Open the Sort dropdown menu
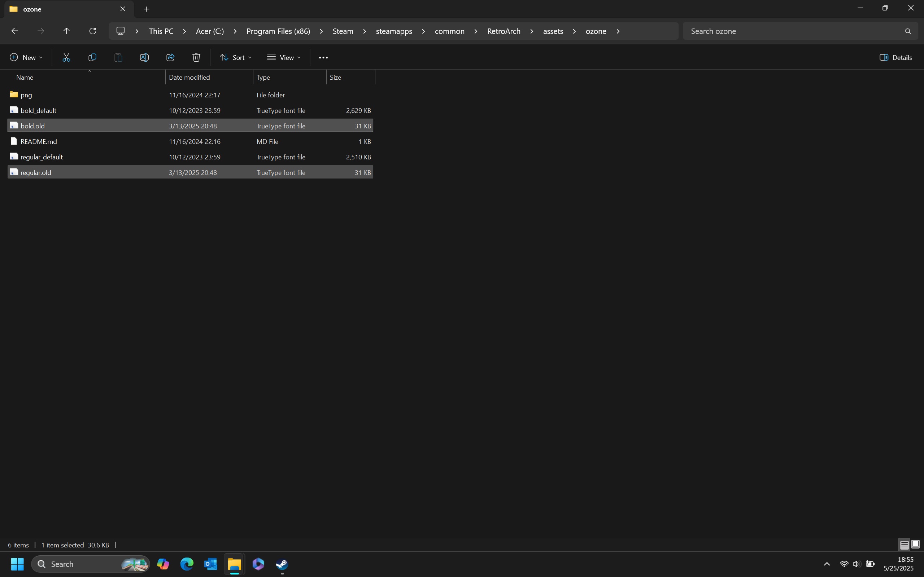 (235, 57)
